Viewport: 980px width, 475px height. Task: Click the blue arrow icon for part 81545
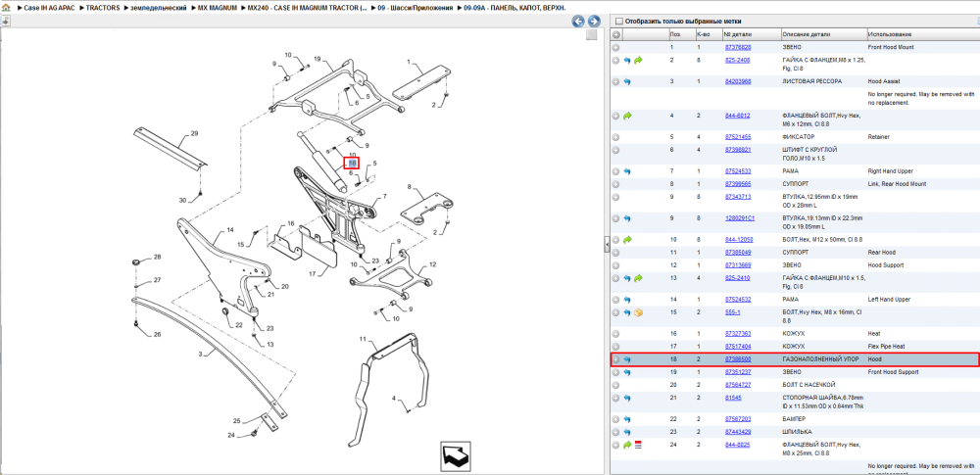(x=627, y=399)
